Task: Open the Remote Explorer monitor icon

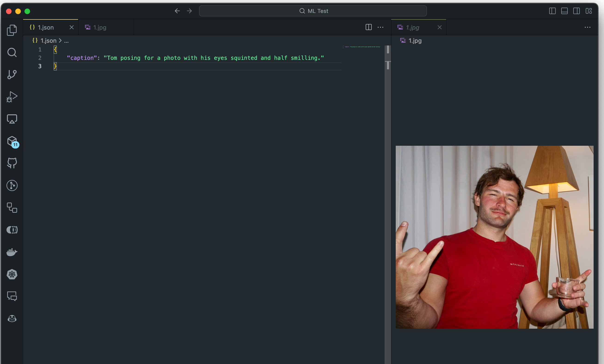Action: [12, 119]
